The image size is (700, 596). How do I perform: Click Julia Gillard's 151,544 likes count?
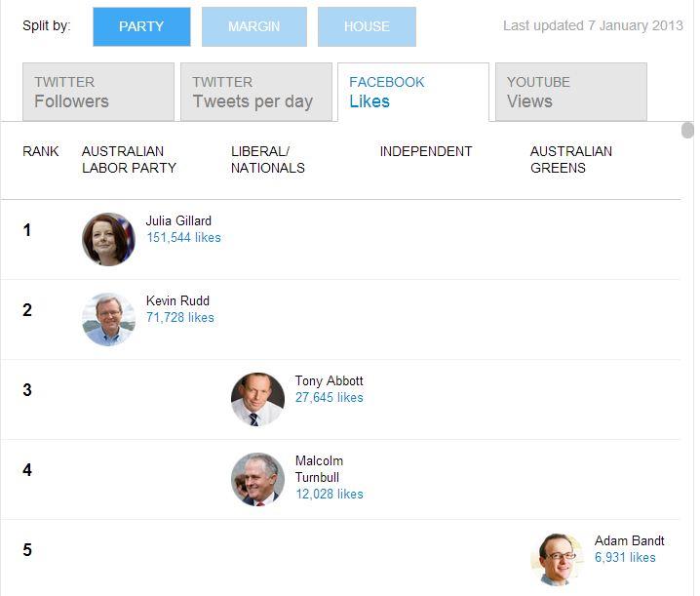pos(183,237)
